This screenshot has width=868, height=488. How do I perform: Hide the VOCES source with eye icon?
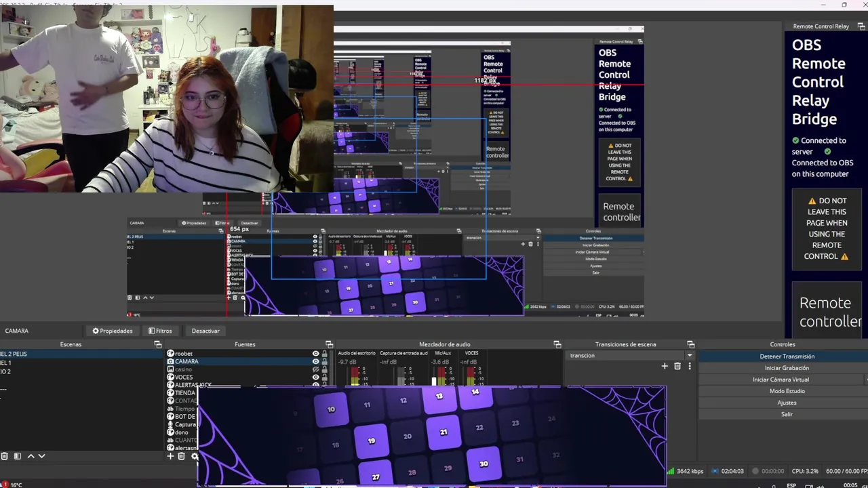pyautogui.click(x=315, y=377)
